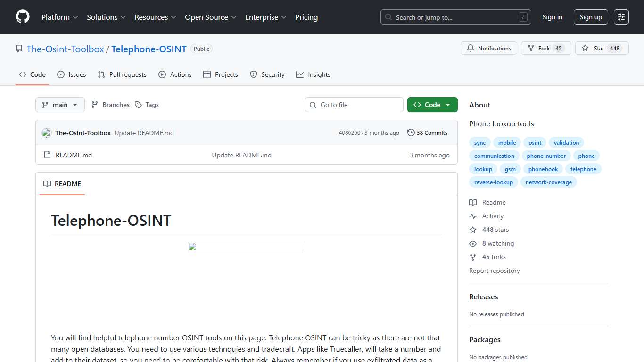Open the The-Osint-Toolbox profile link
This screenshot has height=362, width=644.
click(65, 49)
